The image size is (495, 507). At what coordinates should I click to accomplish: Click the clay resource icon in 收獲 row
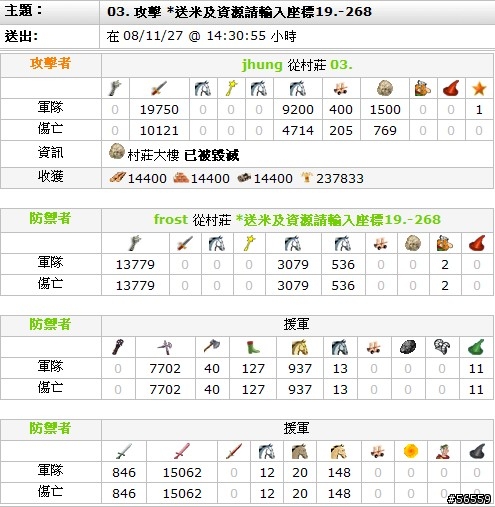(181, 177)
